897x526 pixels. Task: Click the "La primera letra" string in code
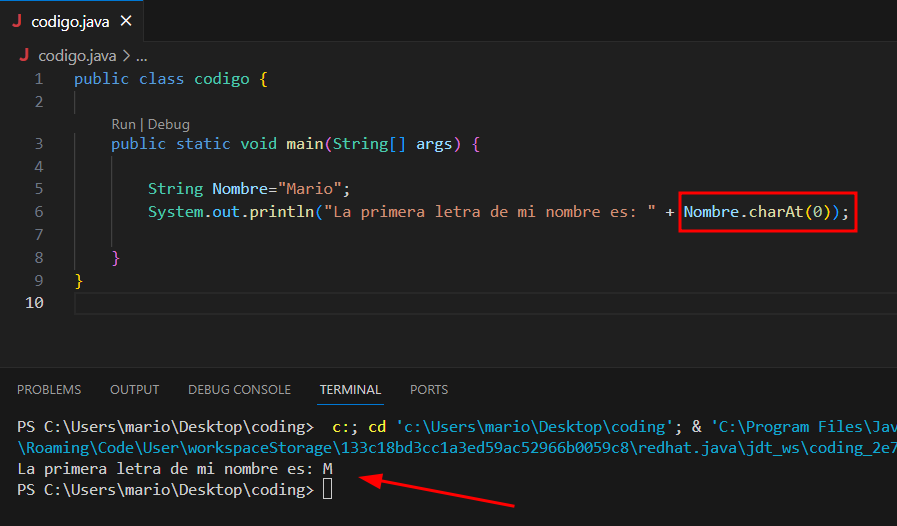click(x=490, y=212)
